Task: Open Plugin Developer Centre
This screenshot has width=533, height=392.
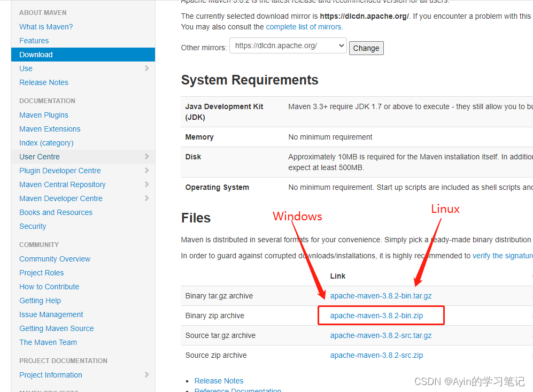Action: (60, 171)
